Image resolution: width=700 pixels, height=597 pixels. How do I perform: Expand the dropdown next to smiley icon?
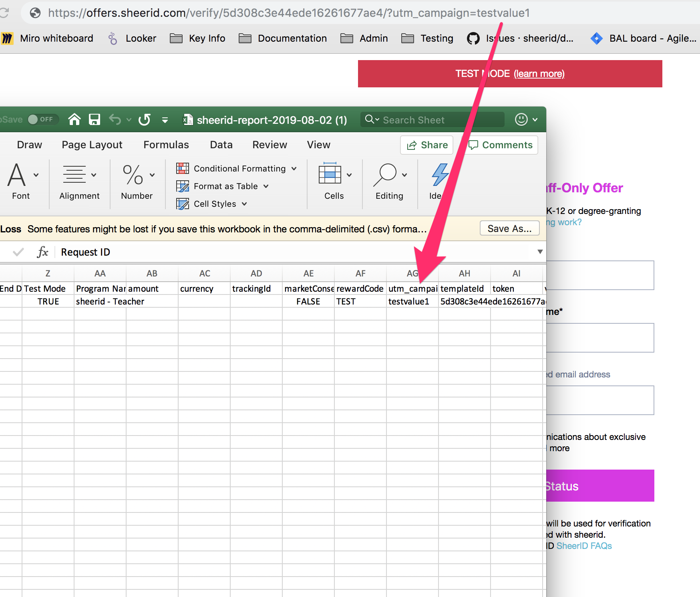pos(535,119)
